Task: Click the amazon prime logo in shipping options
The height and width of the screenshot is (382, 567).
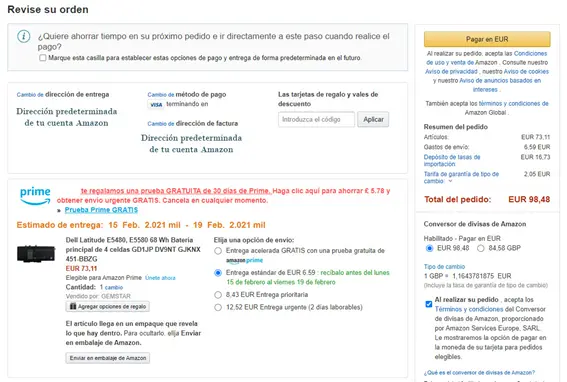Action: 244,260
